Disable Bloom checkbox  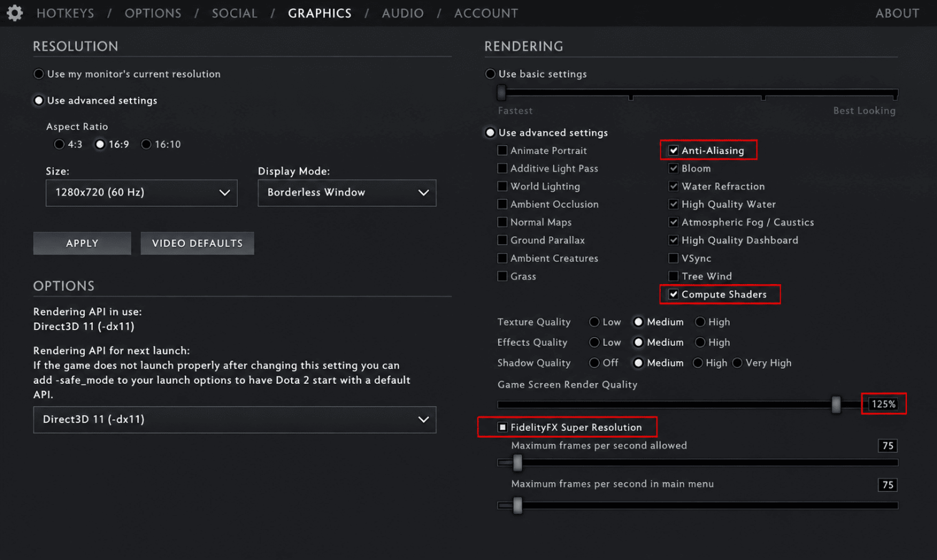673,169
